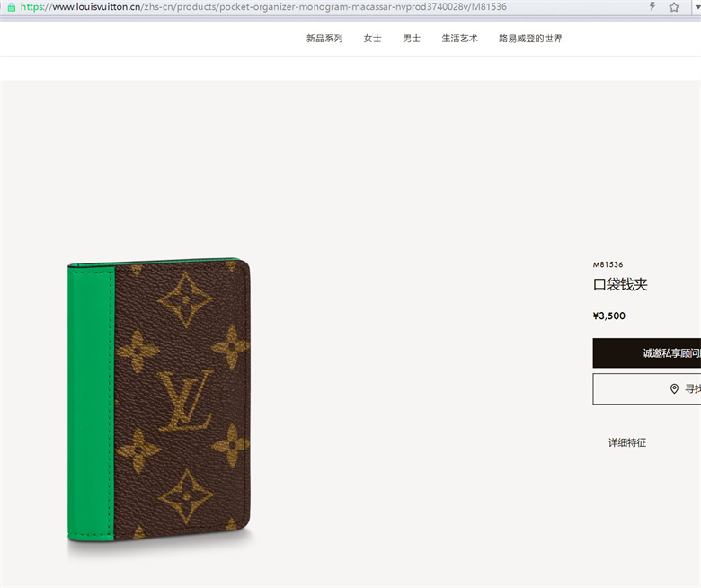Click the https protocol text in URL
Image resolution: width=701 pixels, height=588 pixels.
click(x=32, y=6)
